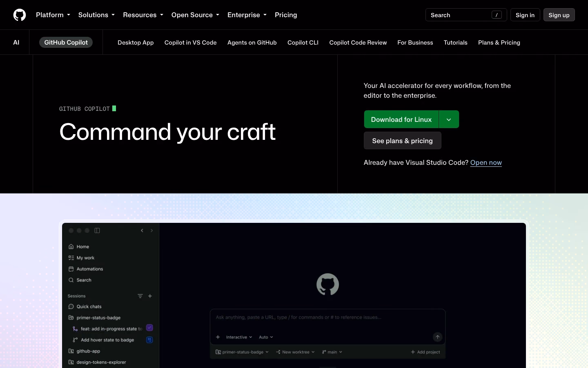This screenshot has width=588, height=368.
Task: Click the filter icon beside the Sessions heading
Action: (x=140, y=296)
